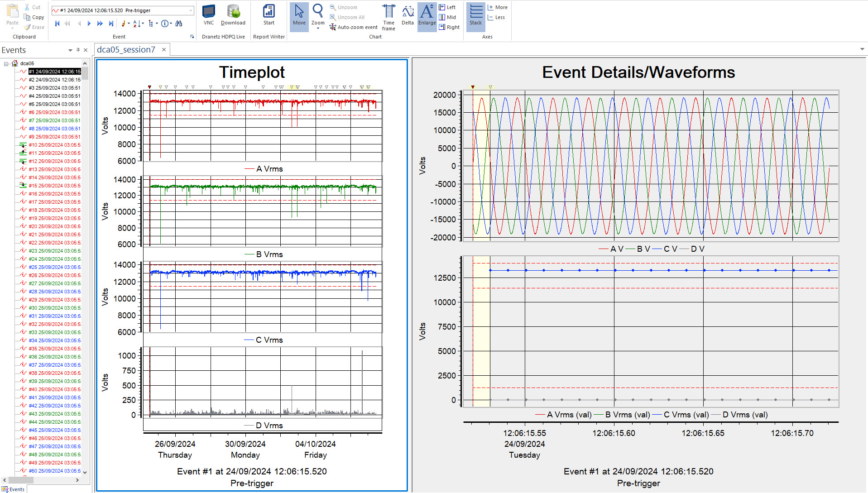Switch to the dca05_session7 tab

(126, 50)
